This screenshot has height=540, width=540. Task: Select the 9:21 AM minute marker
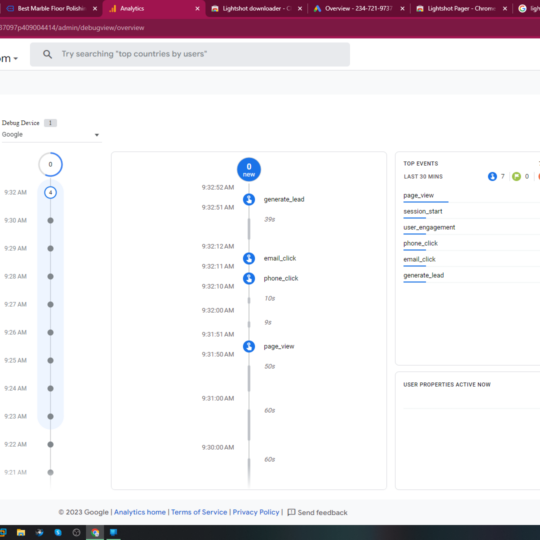[50, 472]
